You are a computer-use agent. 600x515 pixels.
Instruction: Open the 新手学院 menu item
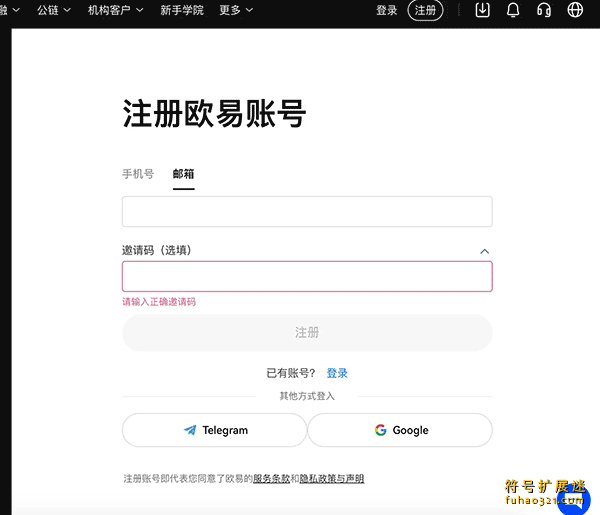(x=182, y=10)
